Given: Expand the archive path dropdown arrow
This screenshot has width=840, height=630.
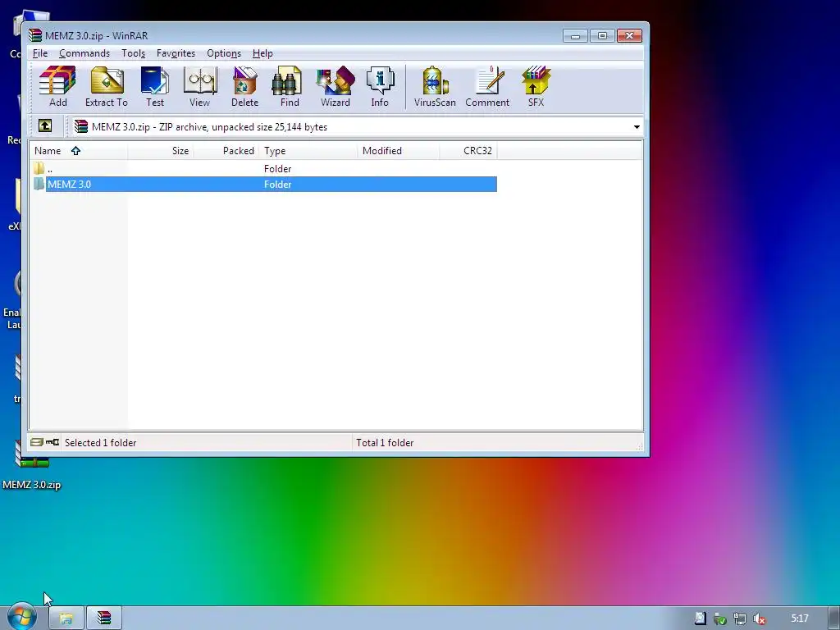Looking at the screenshot, I should point(637,127).
